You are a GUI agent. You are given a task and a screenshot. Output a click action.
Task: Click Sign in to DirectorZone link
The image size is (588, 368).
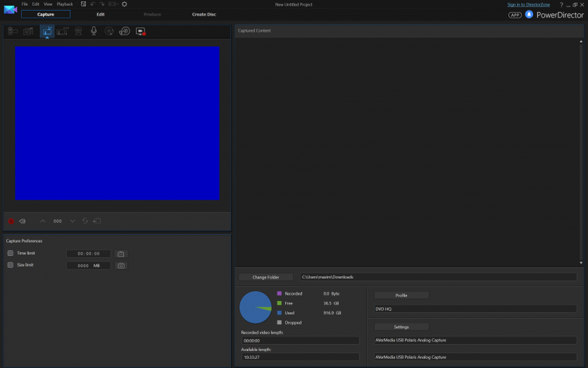[x=529, y=4]
